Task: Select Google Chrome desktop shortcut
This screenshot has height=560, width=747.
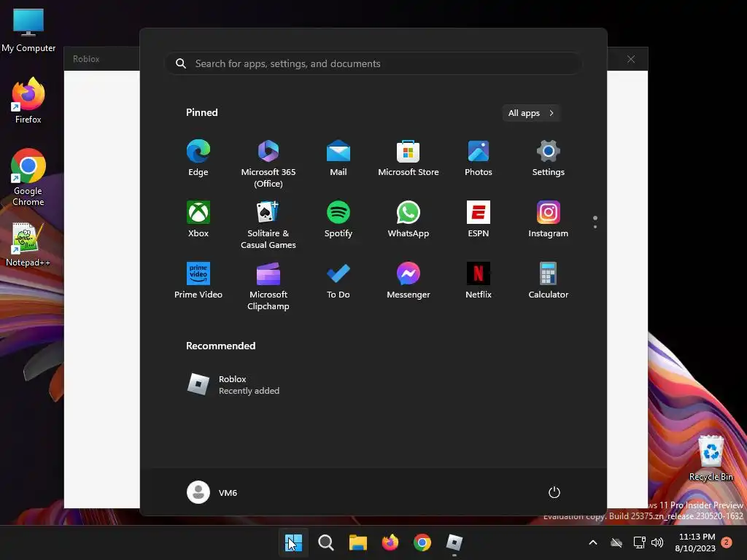Action: [28, 177]
